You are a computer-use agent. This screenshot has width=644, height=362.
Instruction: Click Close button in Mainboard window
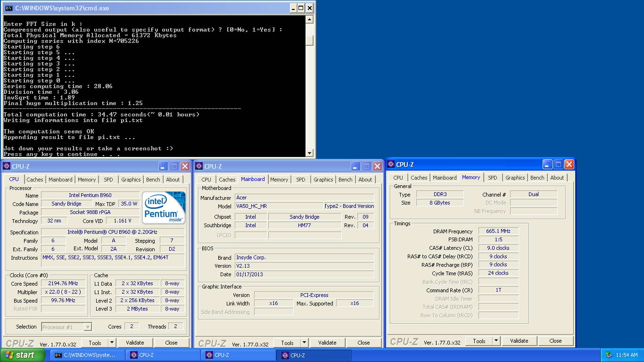(363, 343)
